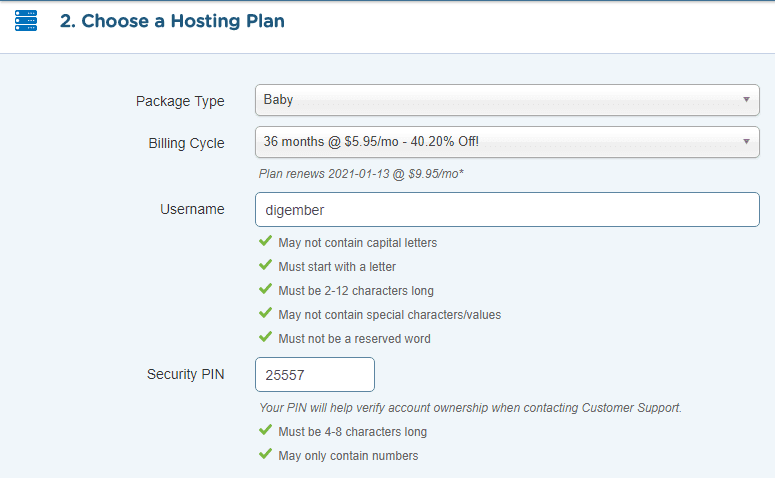775x478 pixels.
Task: Click the 'Choose a Hosting Plan' heading
Action: pos(172,21)
